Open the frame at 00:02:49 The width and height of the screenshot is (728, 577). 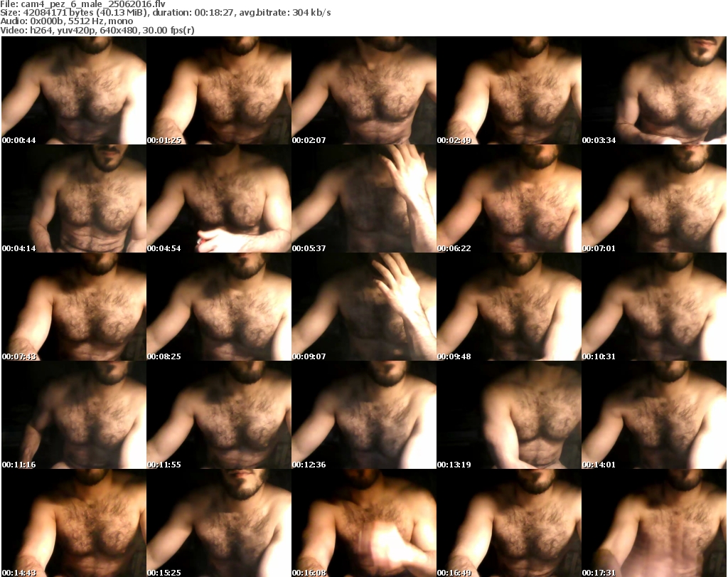pyautogui.click(x=509, y=90)
